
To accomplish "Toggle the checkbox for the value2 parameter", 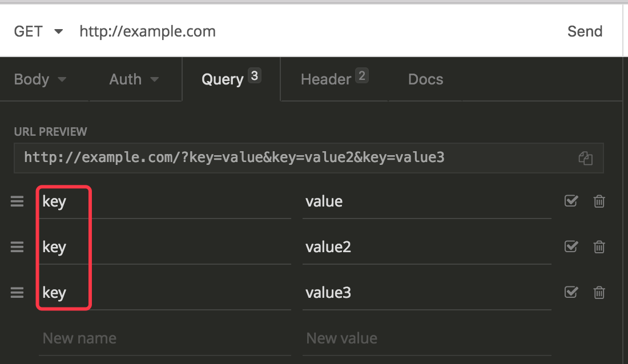I will click(x=571, y=246).
